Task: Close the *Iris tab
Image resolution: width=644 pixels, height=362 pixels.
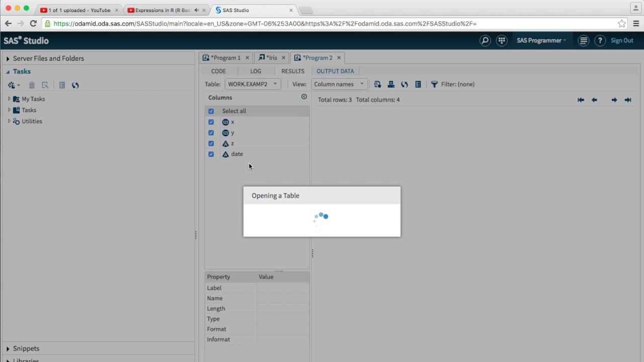Action: (283, 58)
